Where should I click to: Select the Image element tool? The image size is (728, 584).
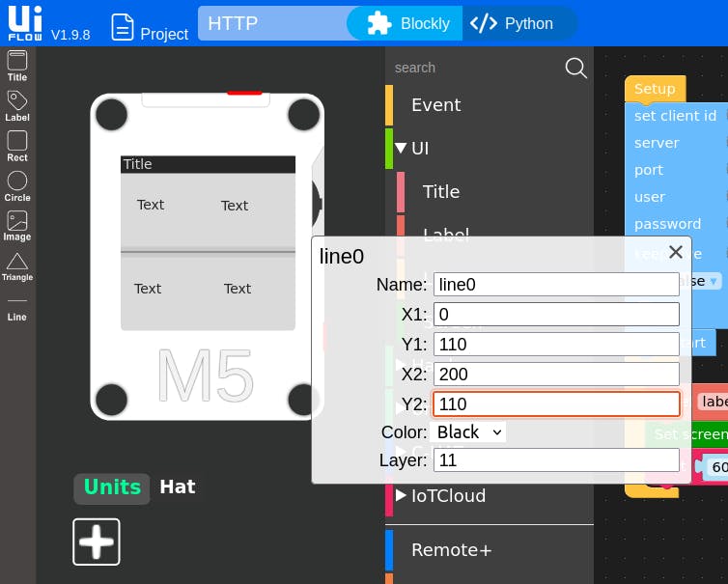[x=17, y=226]
